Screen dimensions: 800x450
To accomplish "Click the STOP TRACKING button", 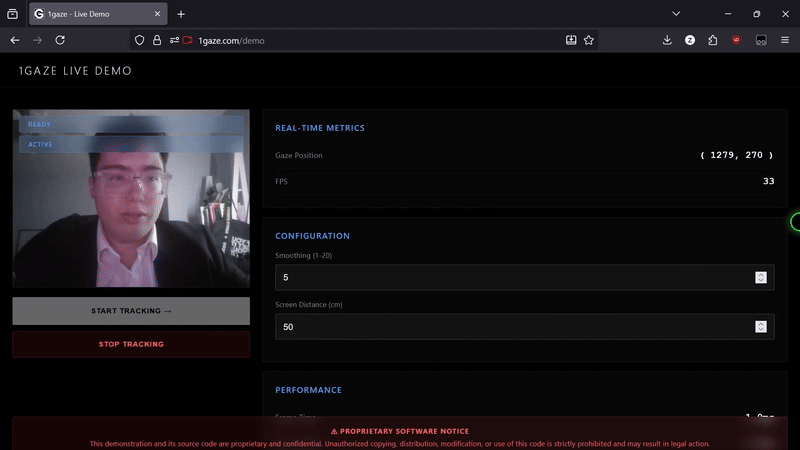I will tap(131, 344).
